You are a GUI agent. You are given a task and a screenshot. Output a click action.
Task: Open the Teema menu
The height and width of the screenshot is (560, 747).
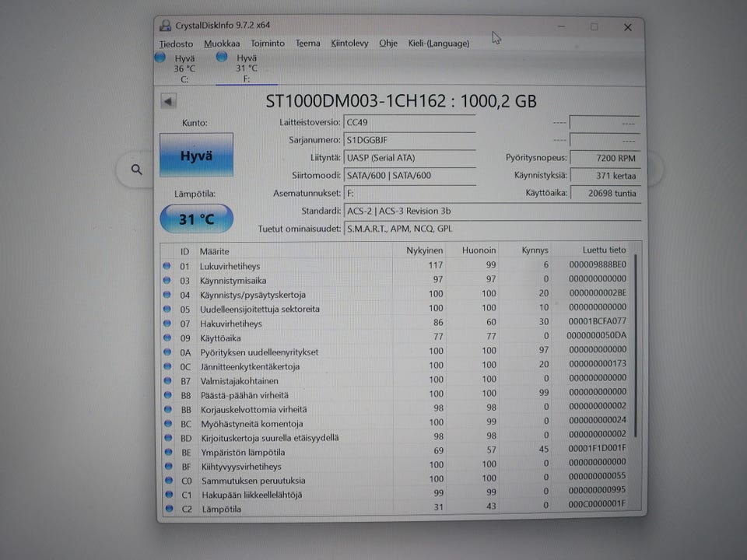click(307, 44)
